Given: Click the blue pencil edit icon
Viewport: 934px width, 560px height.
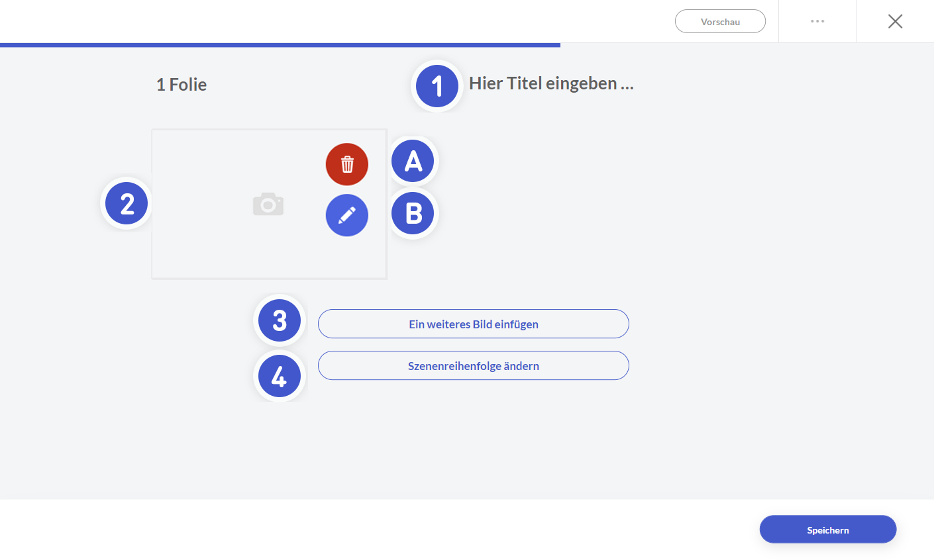Looking at the screenshot, I should pos(346,215).
